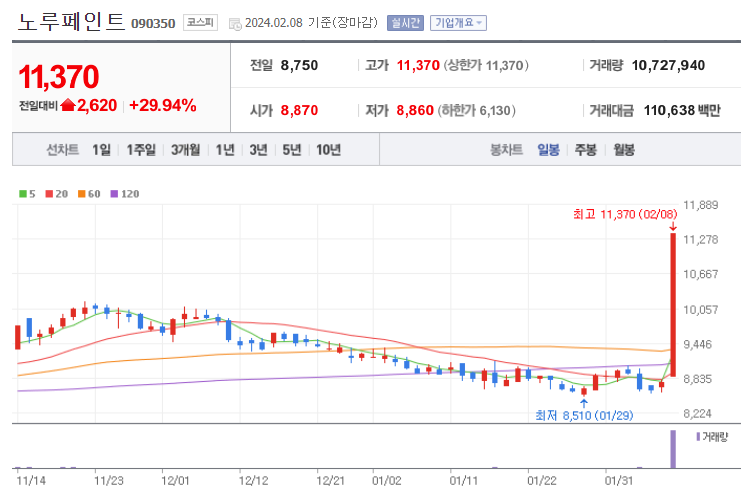Switch to 주봉 weekly candle chart
This screenshot has height=500, width=741.
coord(586,150)
